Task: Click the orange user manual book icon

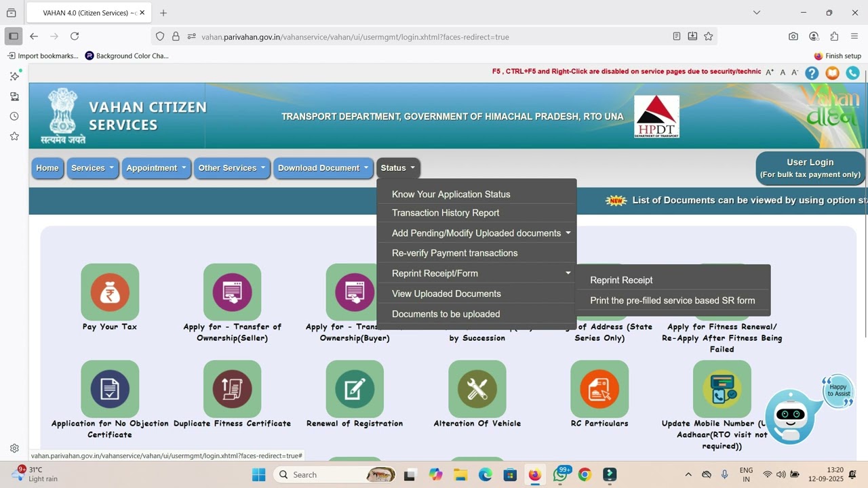Action: click(x=832, y=73)
